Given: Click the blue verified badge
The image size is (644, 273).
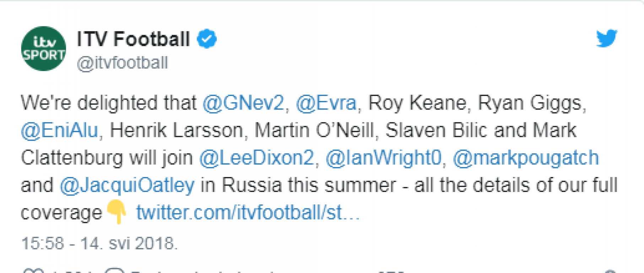Looking at the screenshot, I should [x=207, y=39].
